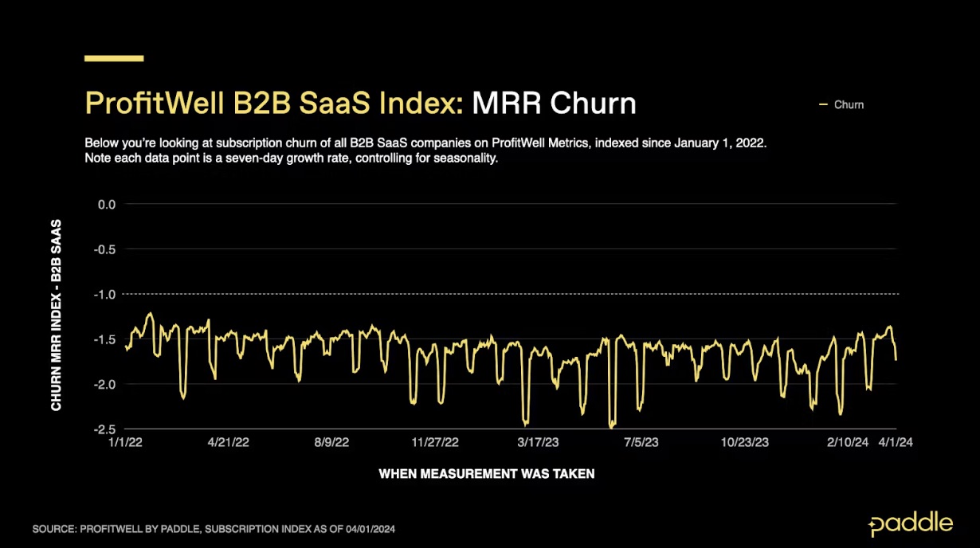Click the Churn legend label

pyautogui.click(x=849, y=105)
